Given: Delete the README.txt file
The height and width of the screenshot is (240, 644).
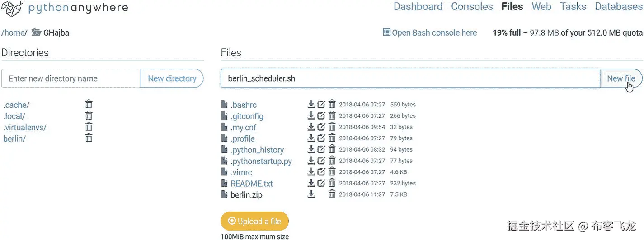Looking at the screenshot, I should (332, 183).
